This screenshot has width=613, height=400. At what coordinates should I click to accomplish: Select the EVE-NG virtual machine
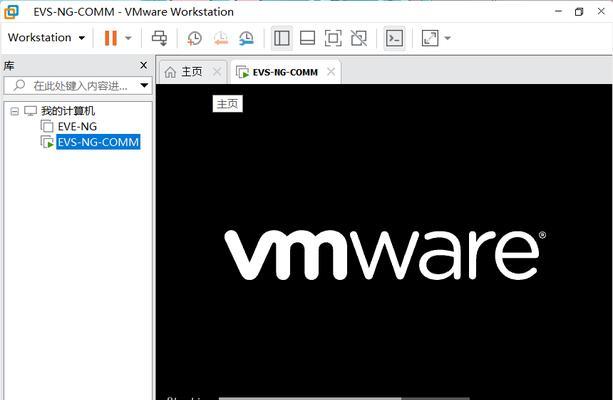pos(77,126)
